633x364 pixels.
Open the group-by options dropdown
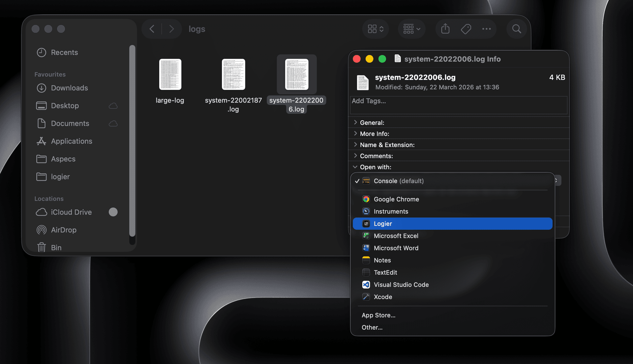click(411, 29)
